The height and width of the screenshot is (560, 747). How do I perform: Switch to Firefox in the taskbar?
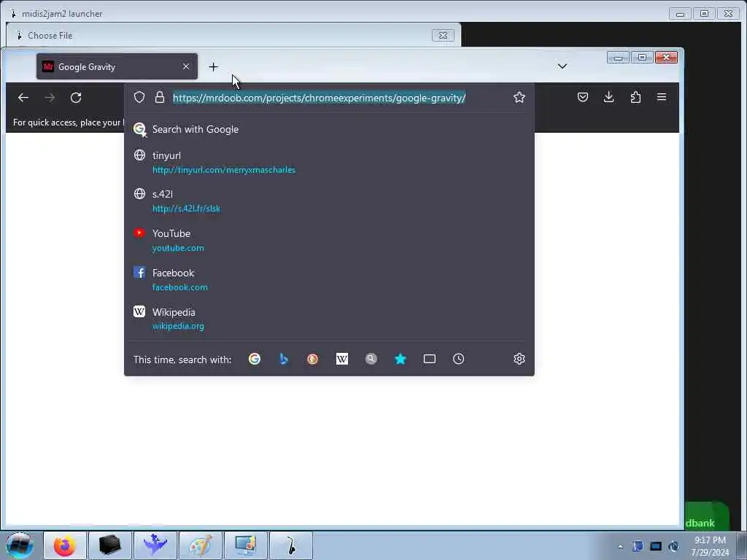point(65,545)
